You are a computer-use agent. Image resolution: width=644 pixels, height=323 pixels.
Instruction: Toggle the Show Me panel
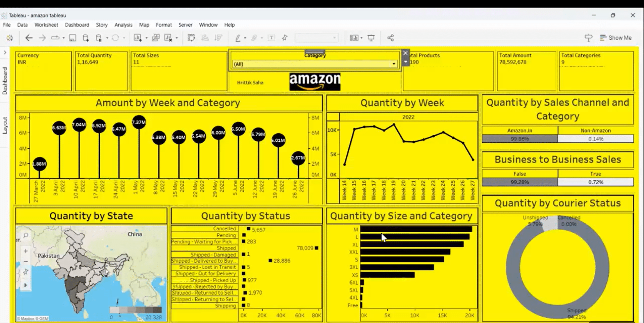pos(615,38)
